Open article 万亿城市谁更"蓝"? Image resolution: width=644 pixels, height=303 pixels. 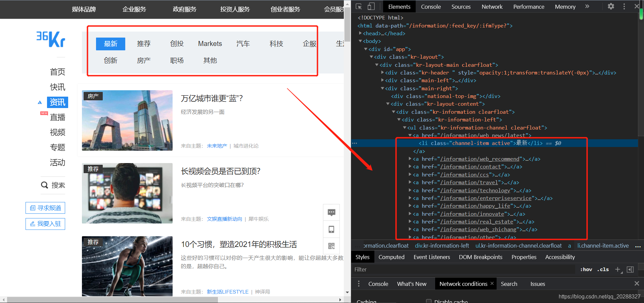point(212,98)
